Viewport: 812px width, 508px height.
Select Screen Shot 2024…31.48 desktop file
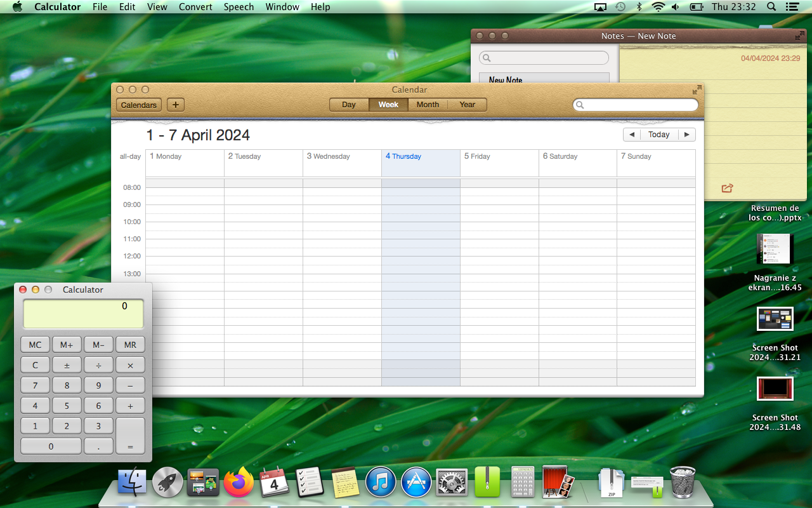click(775, 403)
